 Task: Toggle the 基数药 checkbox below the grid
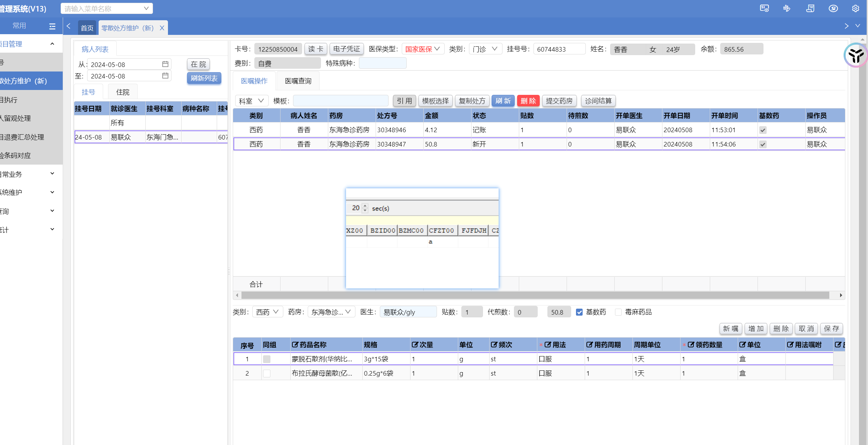click(579, 312)
